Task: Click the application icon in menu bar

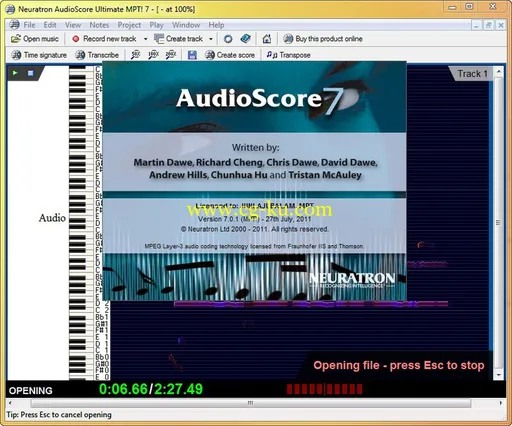Action: click(14, 25)
